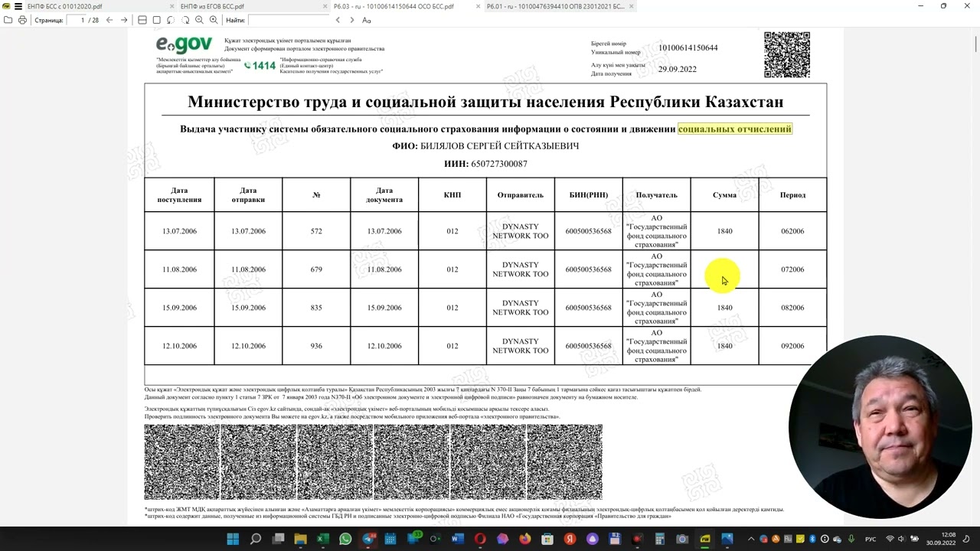Click the Open file folder icon
Image resolution: width=980 pixels, height=551 pixels.
pos(8,20)
